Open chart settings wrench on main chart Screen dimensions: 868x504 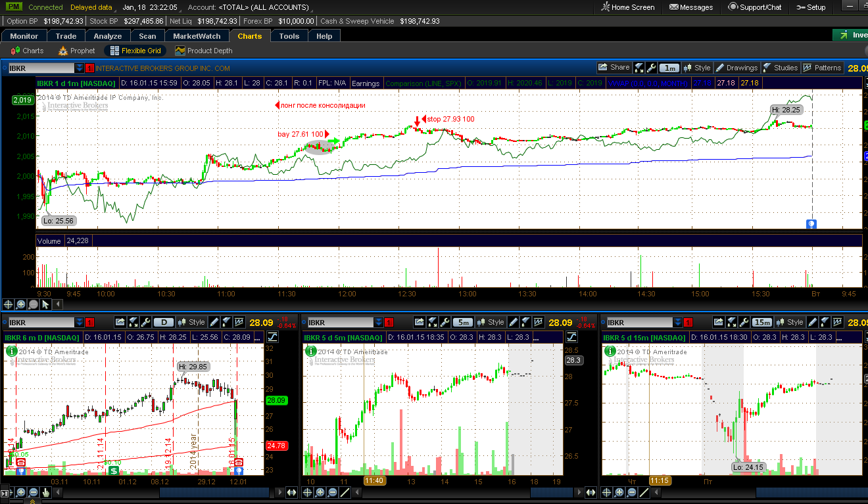pos(652,68)
